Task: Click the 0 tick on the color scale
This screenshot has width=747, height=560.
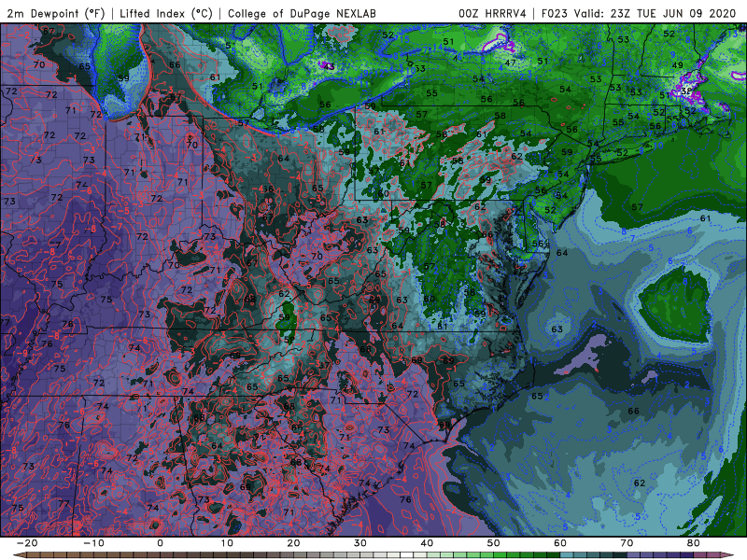Action: 160,543
